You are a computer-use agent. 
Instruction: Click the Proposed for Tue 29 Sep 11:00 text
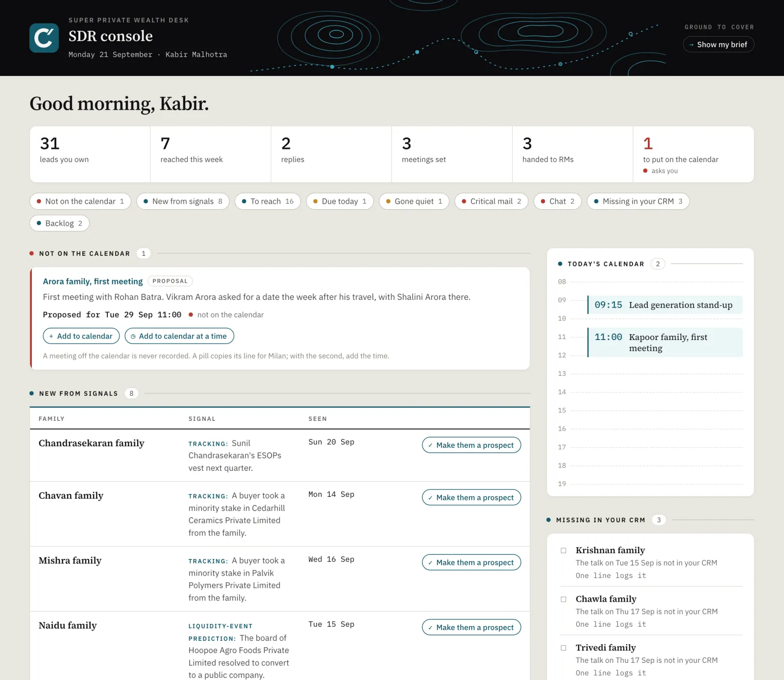(112, 315)
